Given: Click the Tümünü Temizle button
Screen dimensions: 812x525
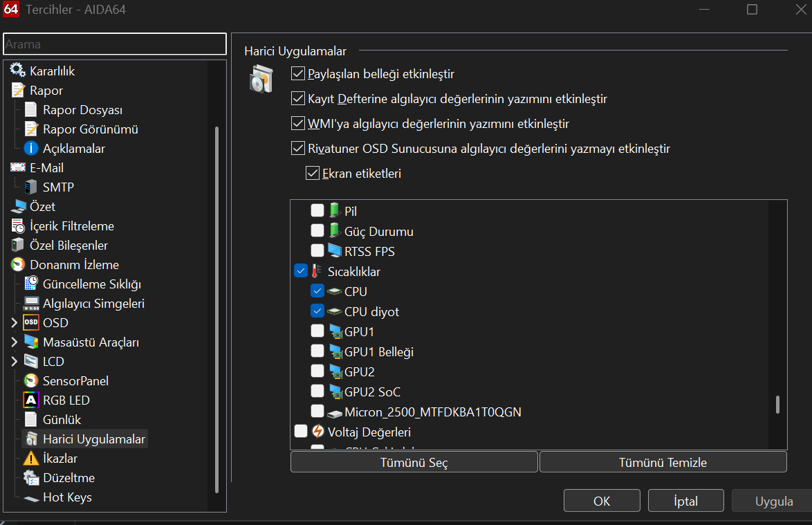Looking at the screenshot, I should [x=663, y=462].
